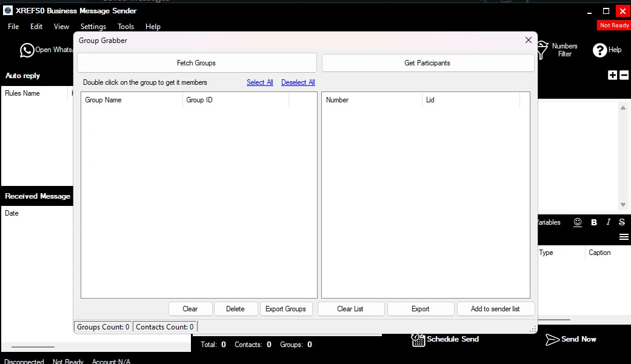Click the Select All link
The height and width of the screenshot is (364, 631).
tap(260, 82)
